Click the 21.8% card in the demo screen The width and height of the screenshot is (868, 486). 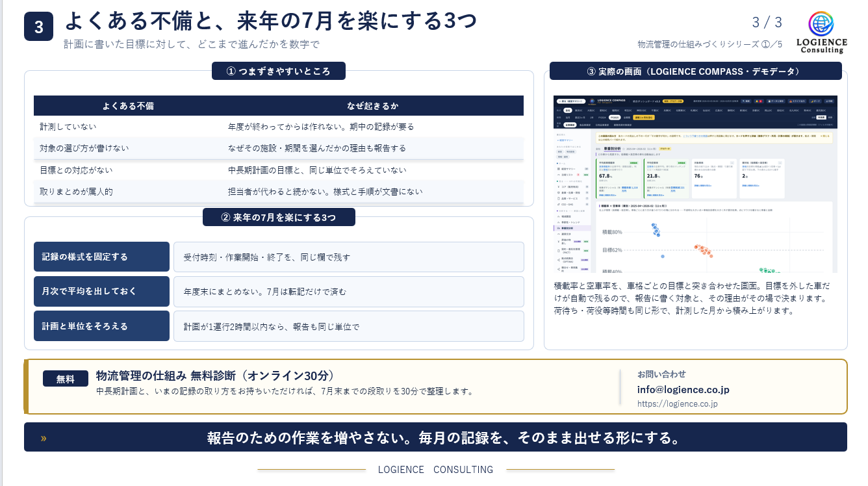point(666,178)
